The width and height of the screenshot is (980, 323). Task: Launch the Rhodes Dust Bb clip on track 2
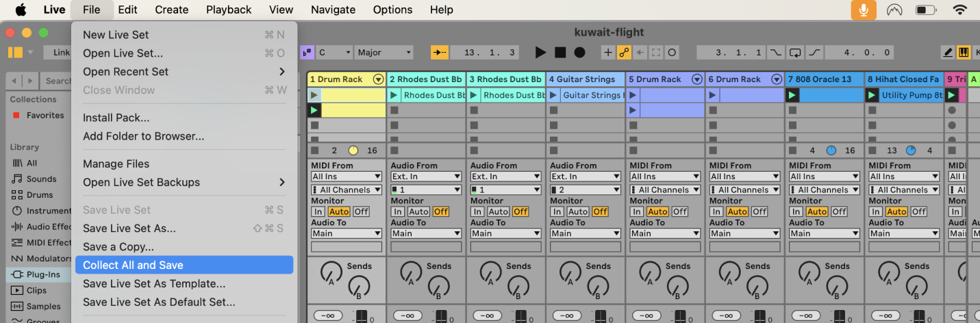[394, 95]
